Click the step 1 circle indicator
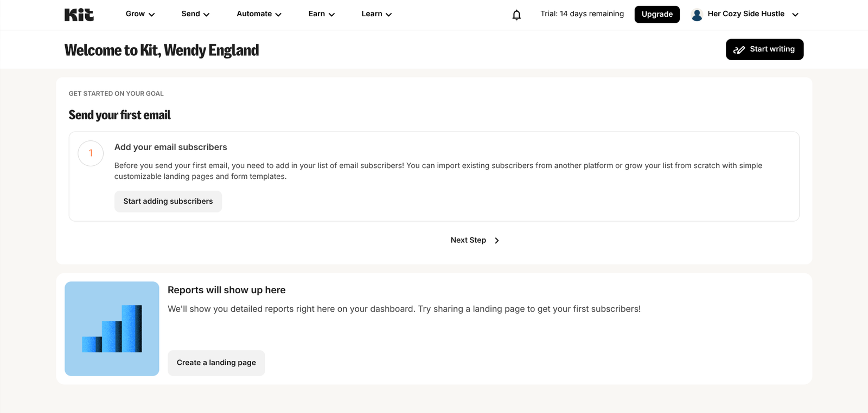 (91, 153)
